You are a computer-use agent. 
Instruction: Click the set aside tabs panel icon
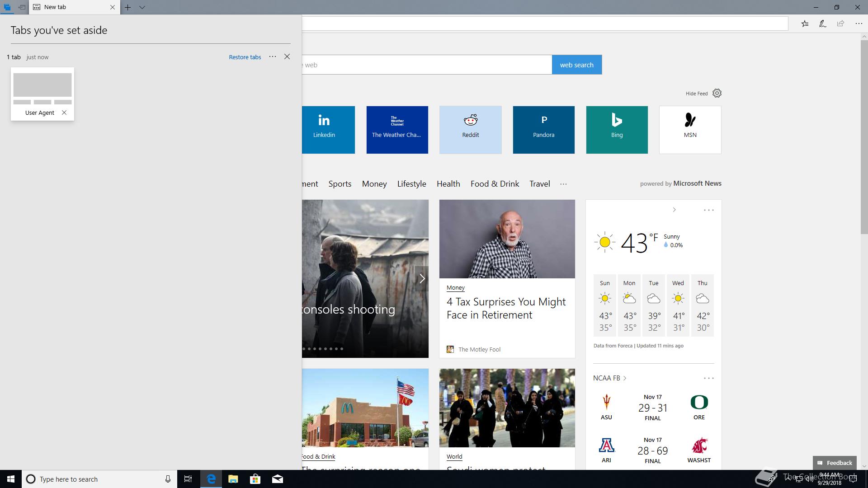coord(7,7)
